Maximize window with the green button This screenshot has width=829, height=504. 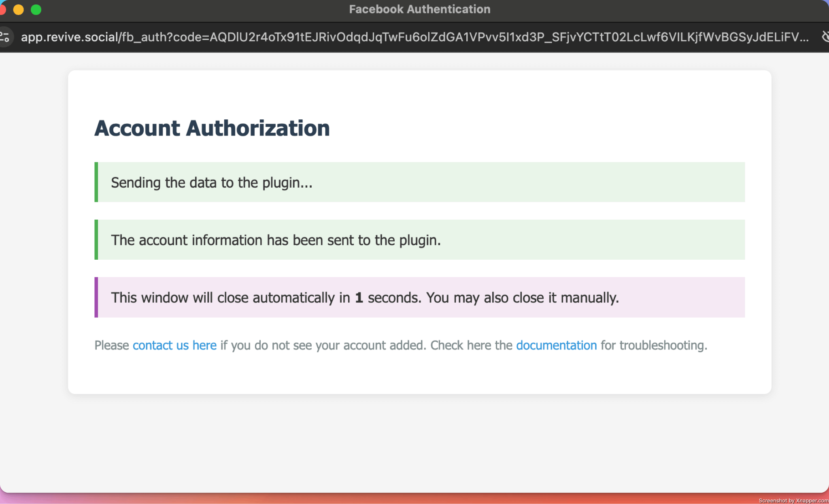tap(36, 10)
